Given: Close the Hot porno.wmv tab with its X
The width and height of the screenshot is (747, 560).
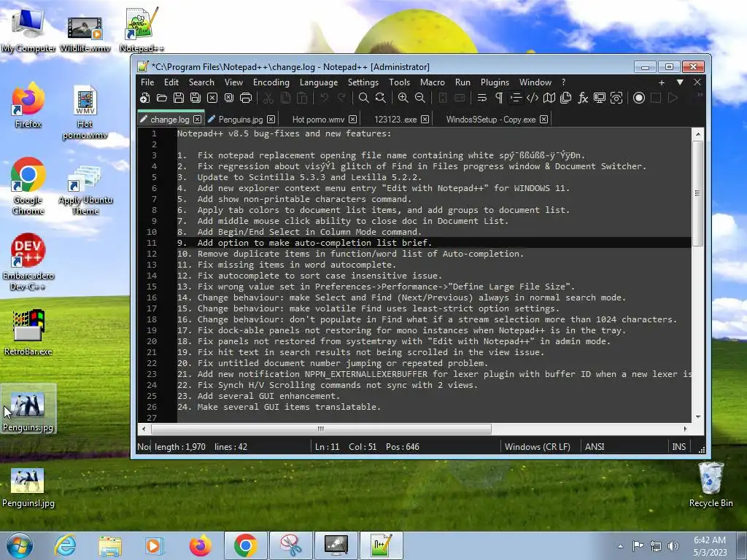Looking at the screenshot, I should click(352, 119).
